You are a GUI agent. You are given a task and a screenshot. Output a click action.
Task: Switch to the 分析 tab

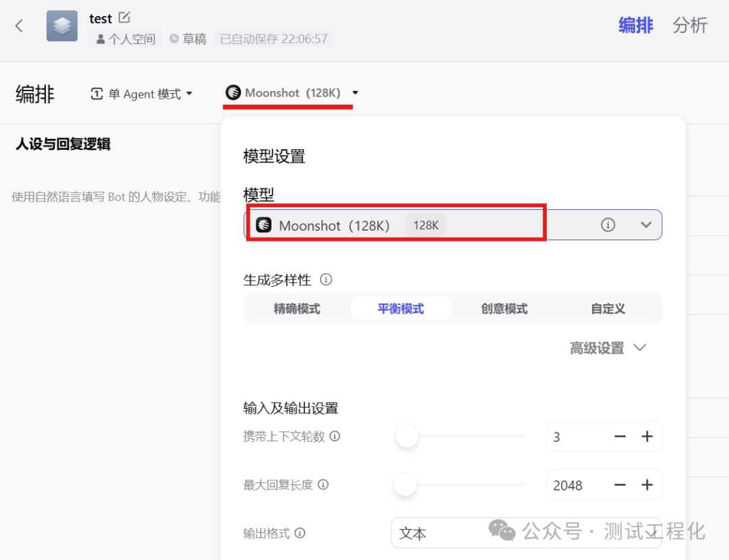tap(690, 25)
